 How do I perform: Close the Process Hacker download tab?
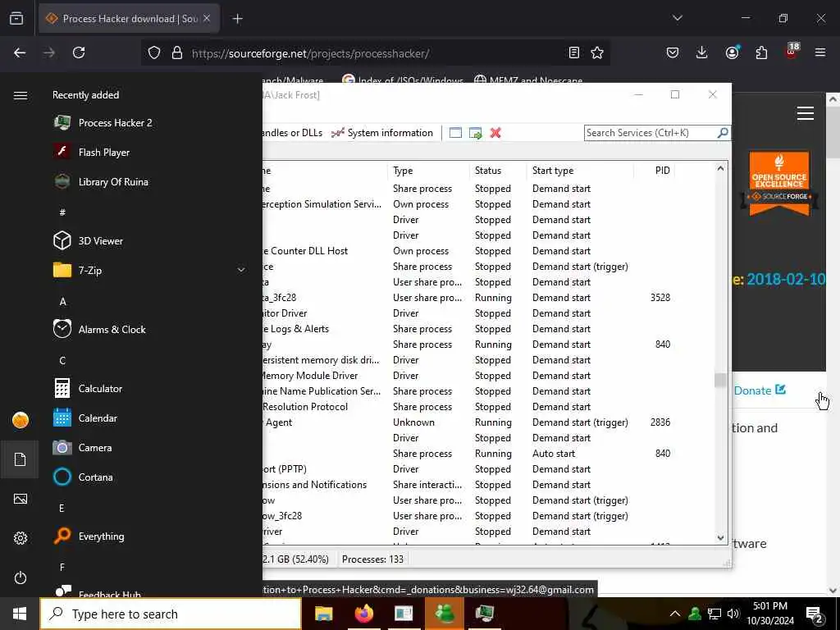click(x=207, y=18)
